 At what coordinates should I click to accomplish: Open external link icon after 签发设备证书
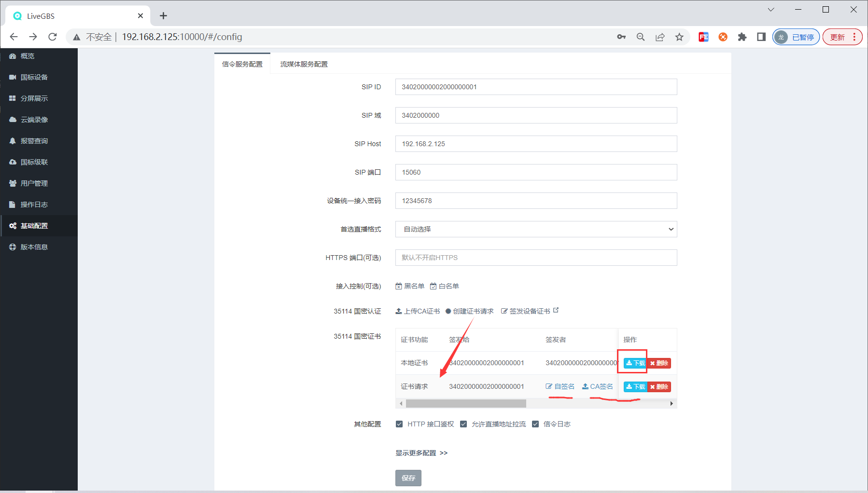coord(556,310)
